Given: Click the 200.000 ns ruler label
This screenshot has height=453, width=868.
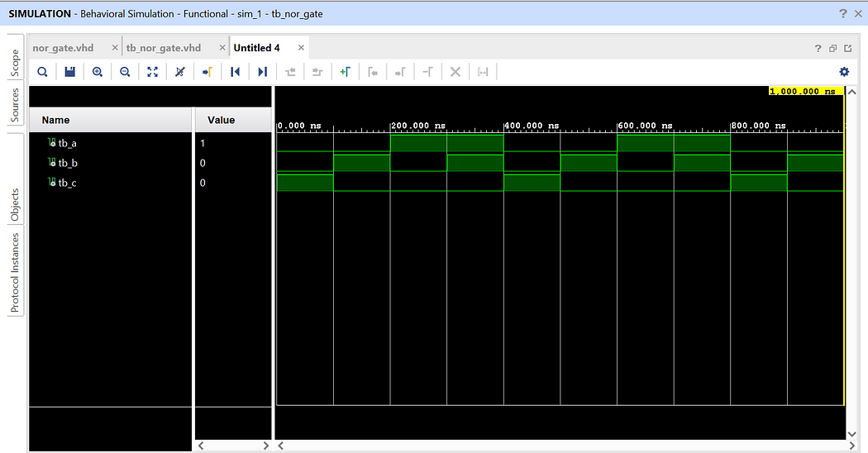Looking at the screenshot, I should click(x=418, y=126).
